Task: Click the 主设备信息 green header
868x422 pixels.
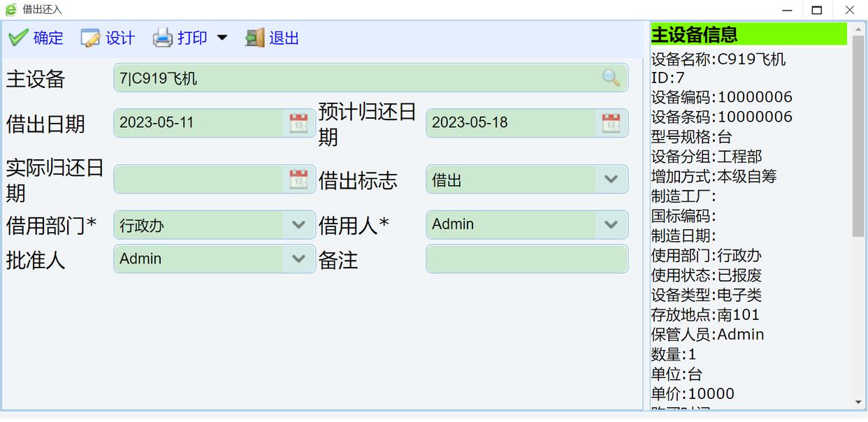Action: 748,34
